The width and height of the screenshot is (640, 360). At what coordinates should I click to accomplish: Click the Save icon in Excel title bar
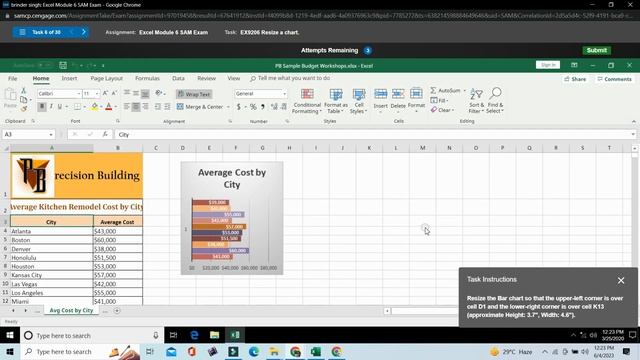tap(63, 65)
